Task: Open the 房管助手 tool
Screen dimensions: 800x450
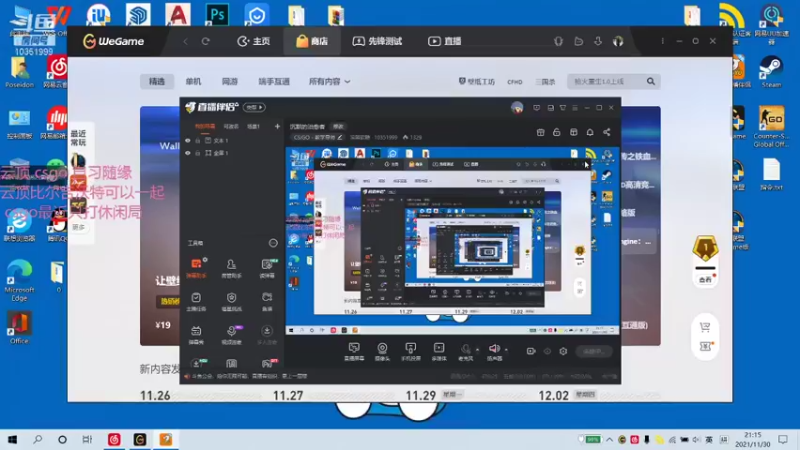Action: pos(231,268)
